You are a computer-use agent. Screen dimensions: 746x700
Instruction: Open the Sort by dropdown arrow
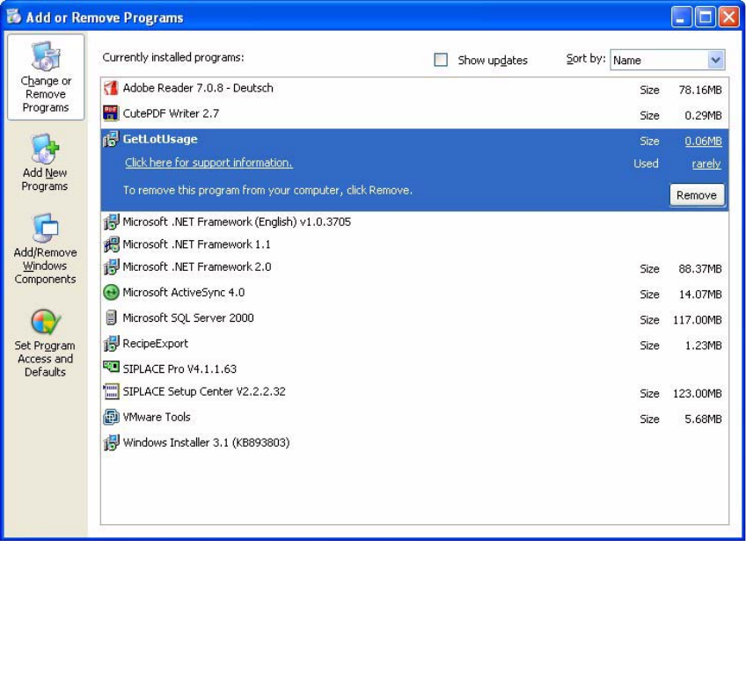[715, 60]
